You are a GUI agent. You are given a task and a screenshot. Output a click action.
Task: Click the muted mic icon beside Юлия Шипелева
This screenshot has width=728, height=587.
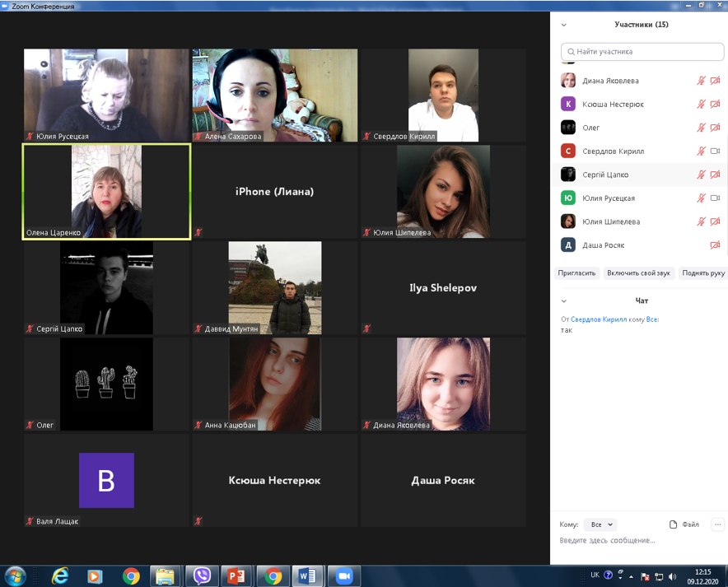pos(702,221)
